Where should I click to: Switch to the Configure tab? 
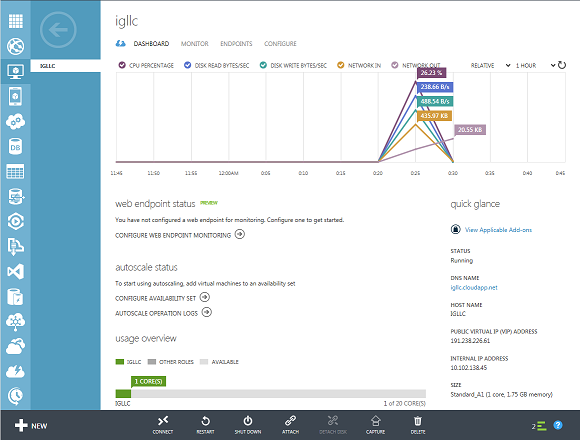[x=280, y=44]
